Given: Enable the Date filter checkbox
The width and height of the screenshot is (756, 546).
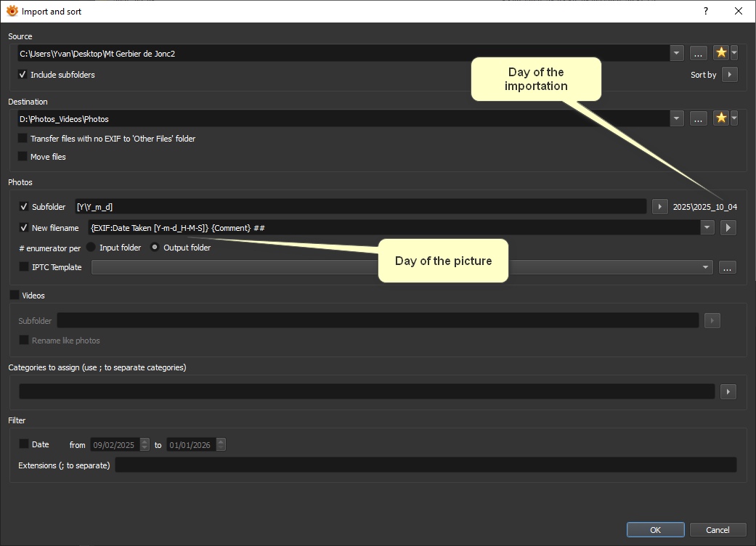Looking at the screenshot, I should pyautogui.click(x=24, y=444).
